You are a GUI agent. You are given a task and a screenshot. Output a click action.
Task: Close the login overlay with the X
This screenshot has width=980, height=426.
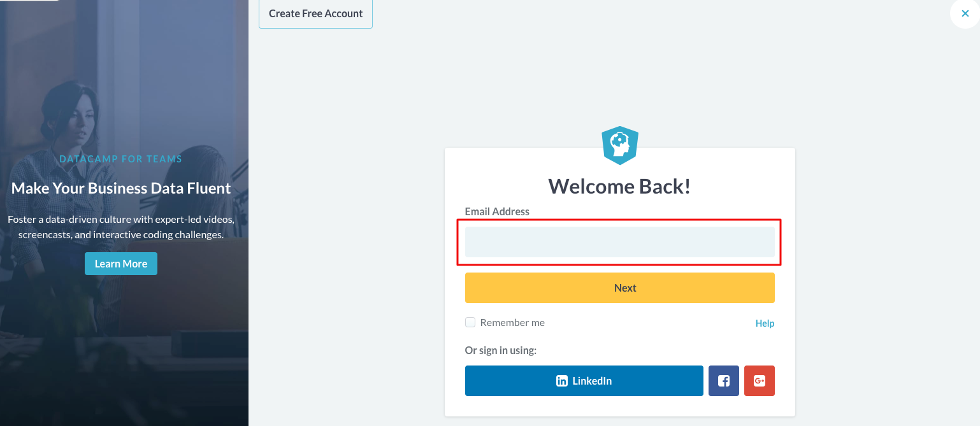pyautogui.click(x=965, y=13)
